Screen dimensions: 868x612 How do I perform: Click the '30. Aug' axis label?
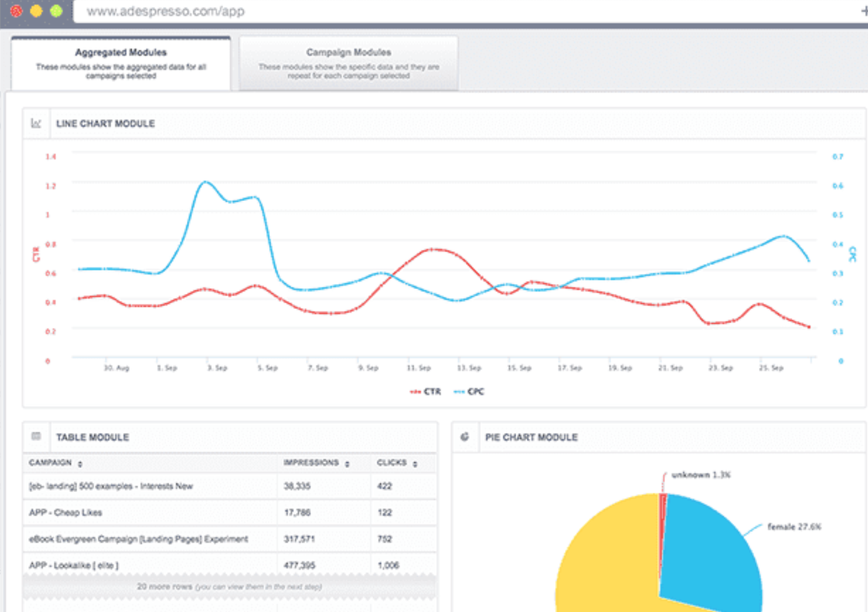point(117,368)
